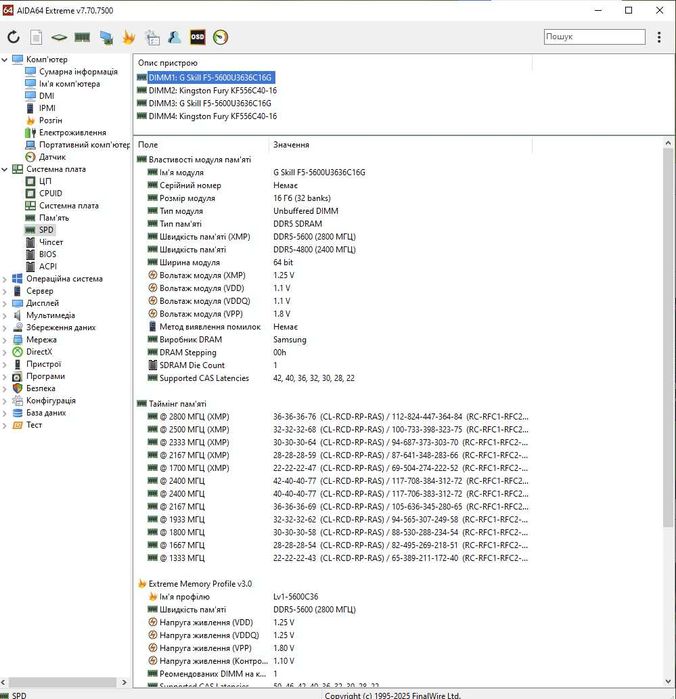Viewport: 676px width, 699px height.
Task: Click the motherboard chip toolbar icon
Action: 59,37
